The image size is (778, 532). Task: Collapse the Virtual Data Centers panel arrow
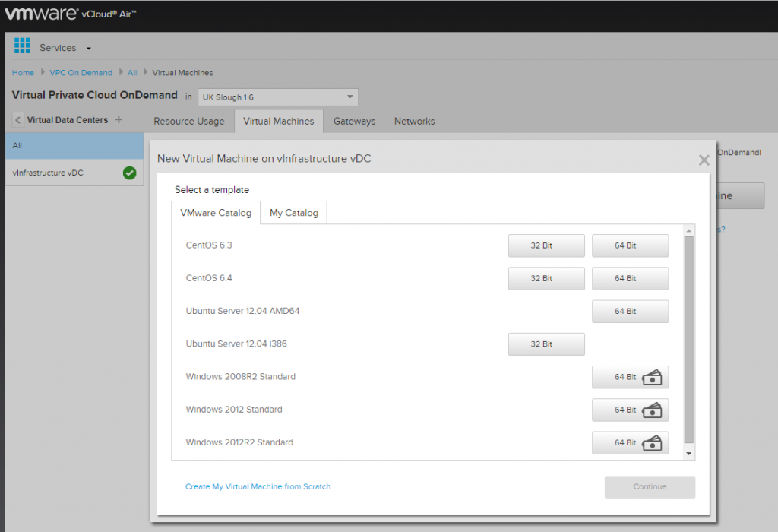[18, 120]
